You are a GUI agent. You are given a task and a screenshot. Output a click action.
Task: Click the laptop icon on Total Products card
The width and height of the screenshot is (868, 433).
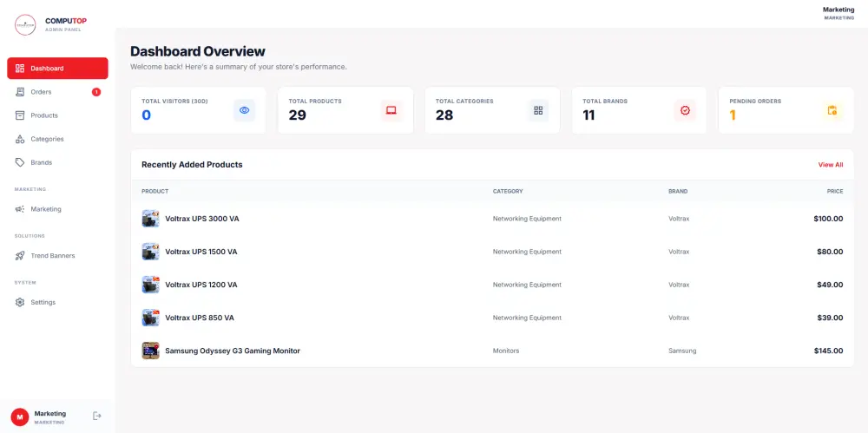point(391,110)
